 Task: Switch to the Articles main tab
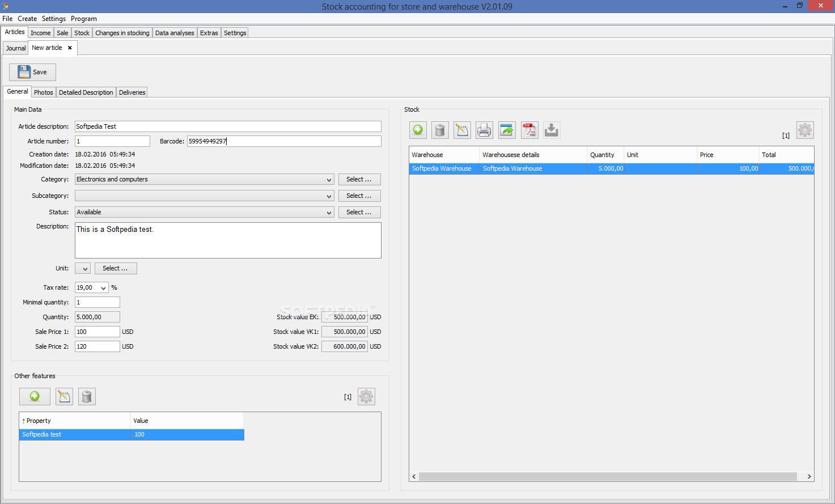point(15,32)
